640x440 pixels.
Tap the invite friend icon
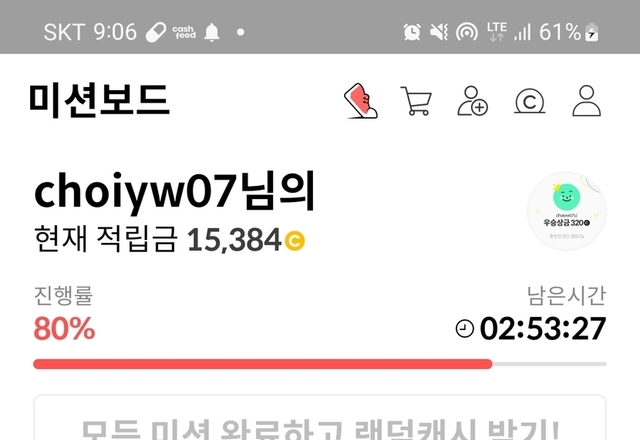click(473, 101)
